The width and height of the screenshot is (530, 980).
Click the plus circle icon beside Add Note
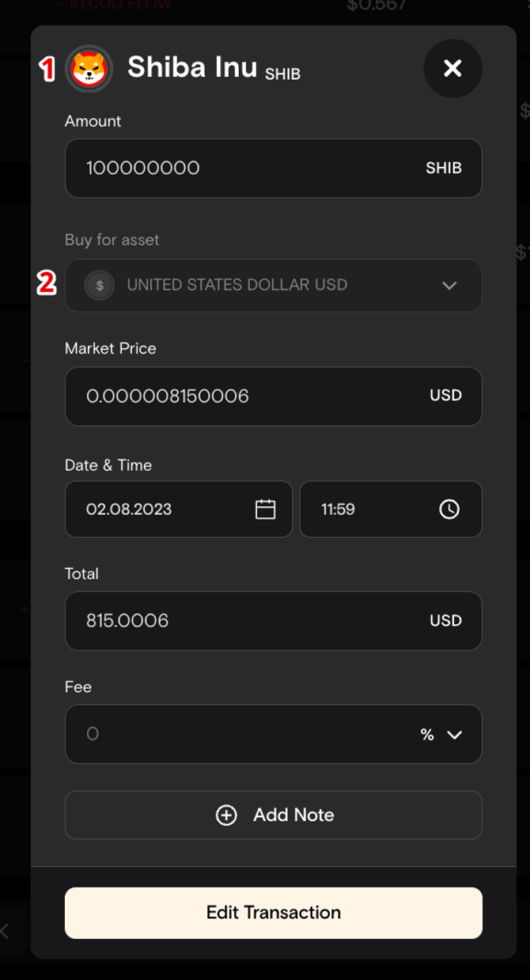226,815
